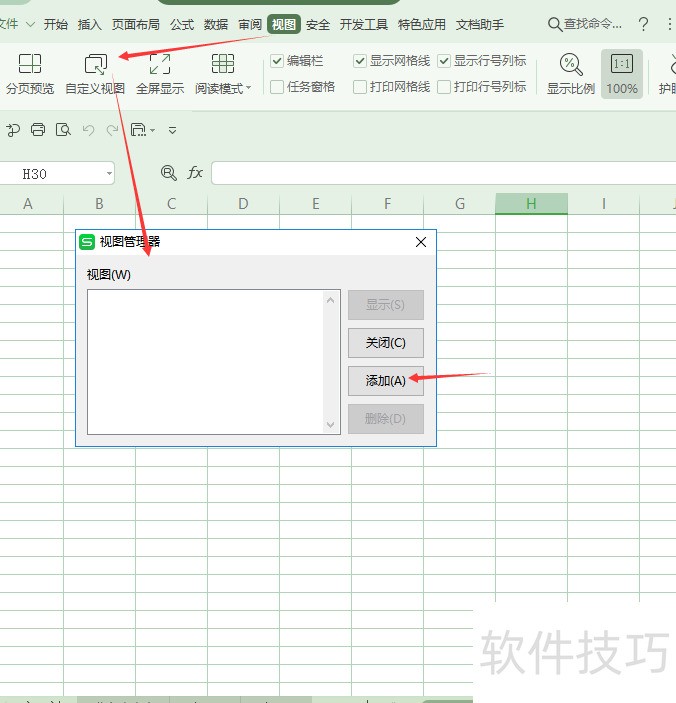The height and width of the screenshot is (703, 676).
Task: Click the Redo arrow
Action: [x=112, y=130]
